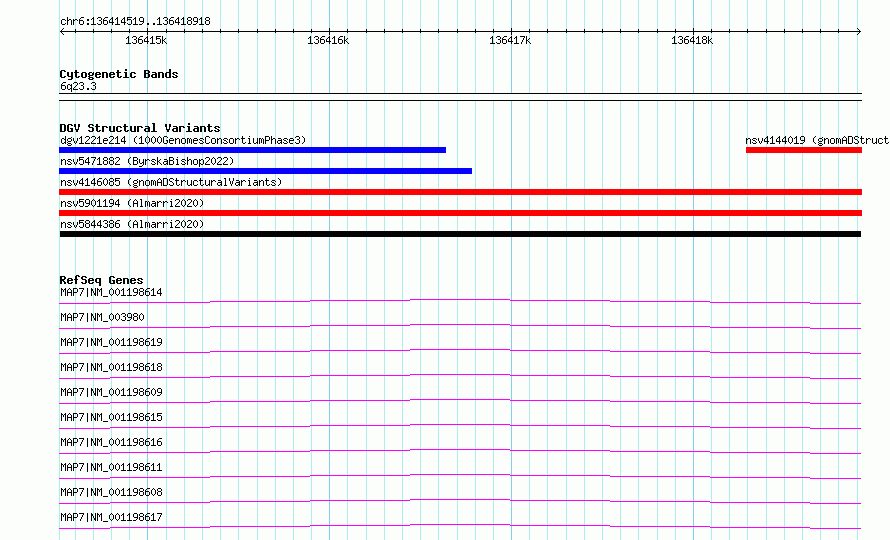Click the RefSeq Genes track title
890x540 pixels.
101,280
